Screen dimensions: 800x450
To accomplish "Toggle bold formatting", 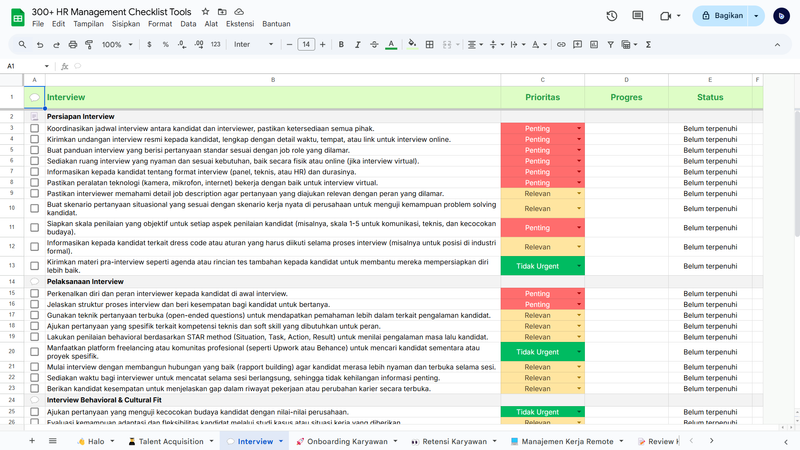I will point(341,45).
